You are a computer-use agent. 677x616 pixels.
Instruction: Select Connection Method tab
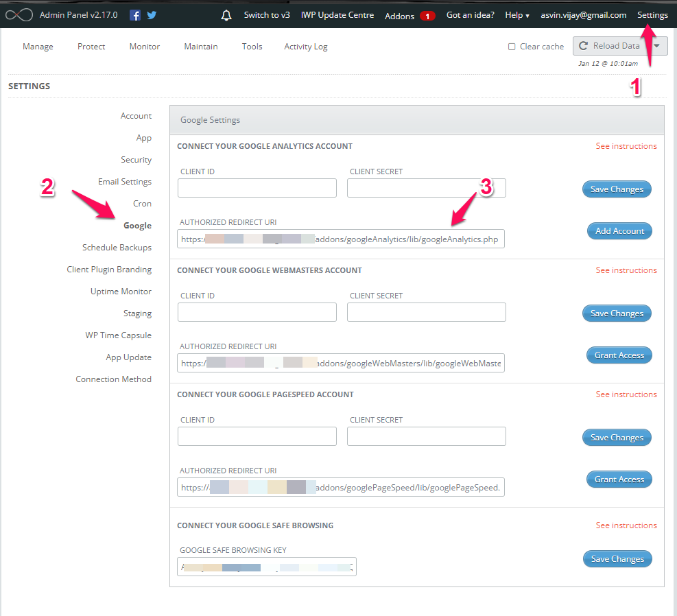tap(114, 379)
